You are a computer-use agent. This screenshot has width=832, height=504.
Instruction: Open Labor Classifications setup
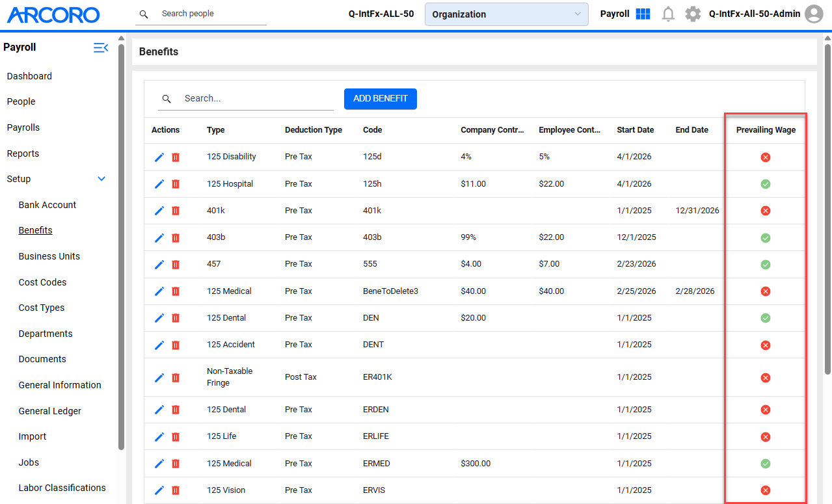click(x=62, y=488)
